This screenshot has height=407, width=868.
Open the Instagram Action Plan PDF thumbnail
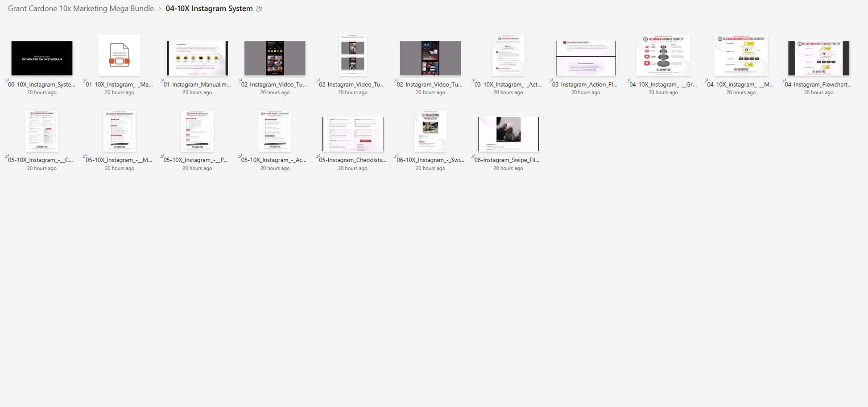point(508,56)
